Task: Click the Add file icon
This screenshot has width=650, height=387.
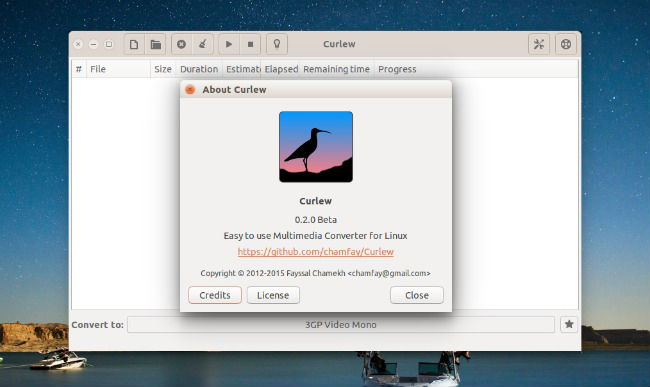Action: tap(134, 44)
